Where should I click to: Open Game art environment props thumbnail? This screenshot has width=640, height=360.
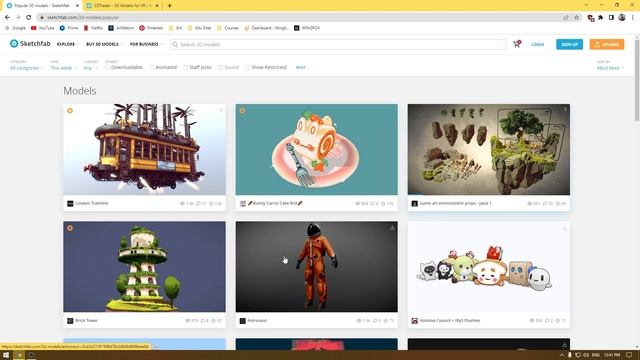coord(489,149)
